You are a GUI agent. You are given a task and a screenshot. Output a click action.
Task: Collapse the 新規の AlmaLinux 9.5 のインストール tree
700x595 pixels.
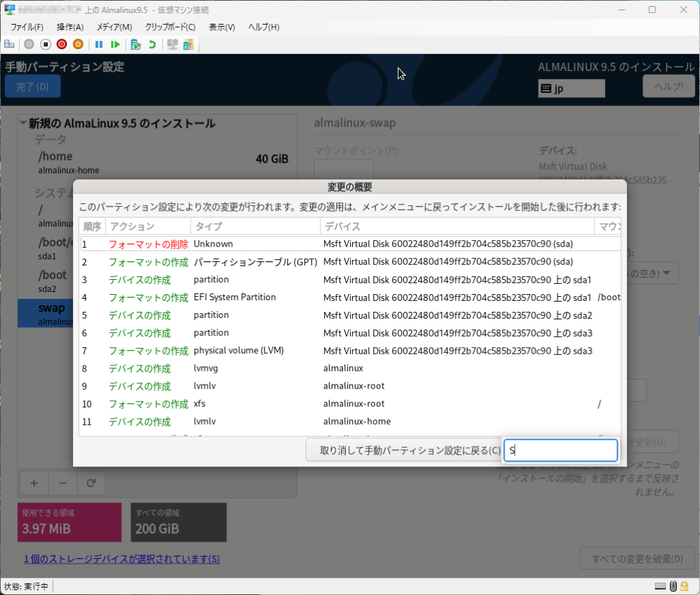24,124
